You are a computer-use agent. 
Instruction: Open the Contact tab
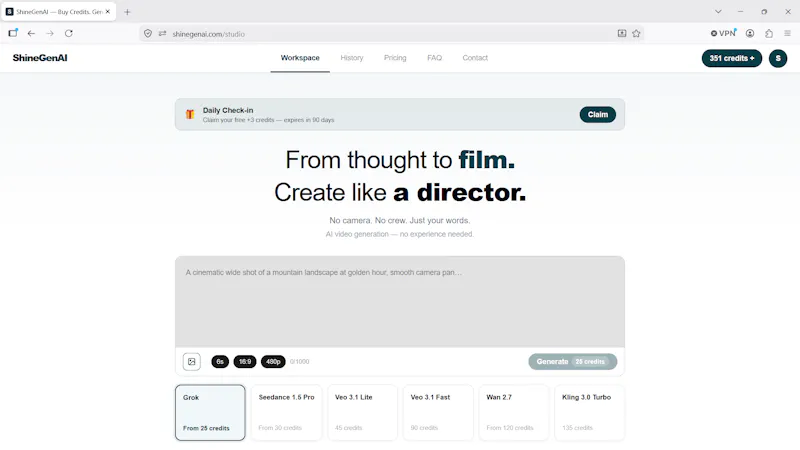pyautogui.click(x=475, y=58)
